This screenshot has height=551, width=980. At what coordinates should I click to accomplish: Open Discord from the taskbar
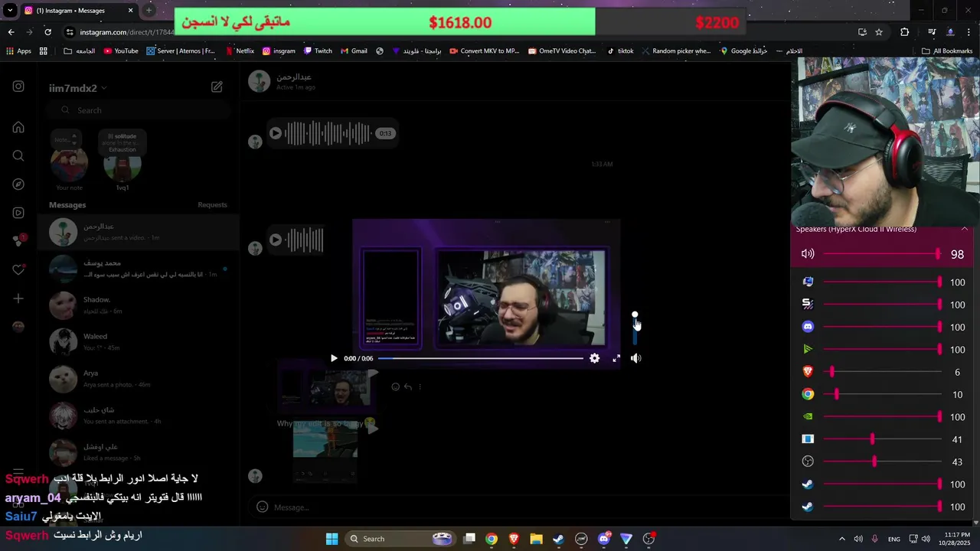[x=603, y=539]
